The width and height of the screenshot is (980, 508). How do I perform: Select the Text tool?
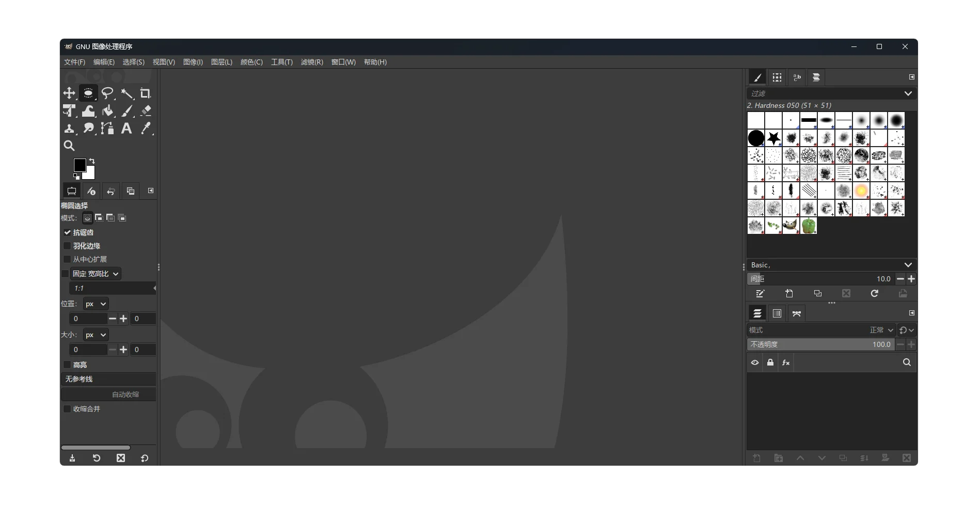coord(127,129)
